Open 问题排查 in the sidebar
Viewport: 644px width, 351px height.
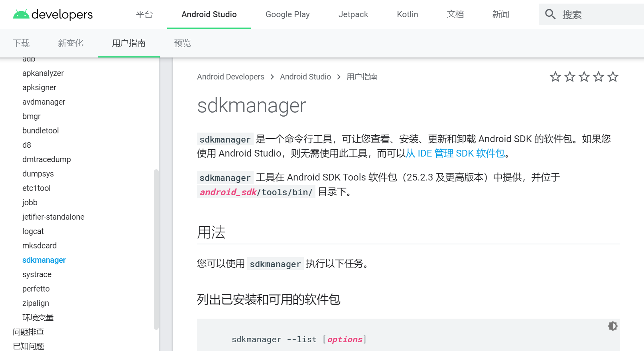[28, 332]
